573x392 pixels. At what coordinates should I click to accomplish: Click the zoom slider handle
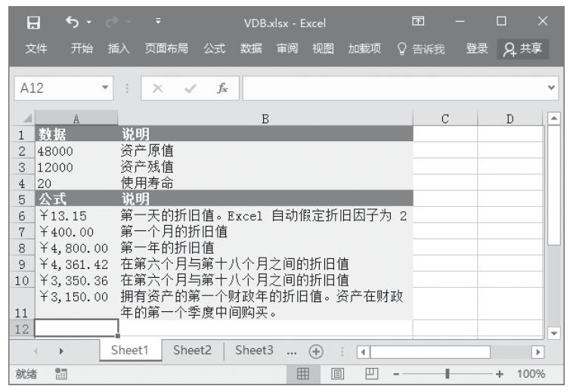pos(448,374)
